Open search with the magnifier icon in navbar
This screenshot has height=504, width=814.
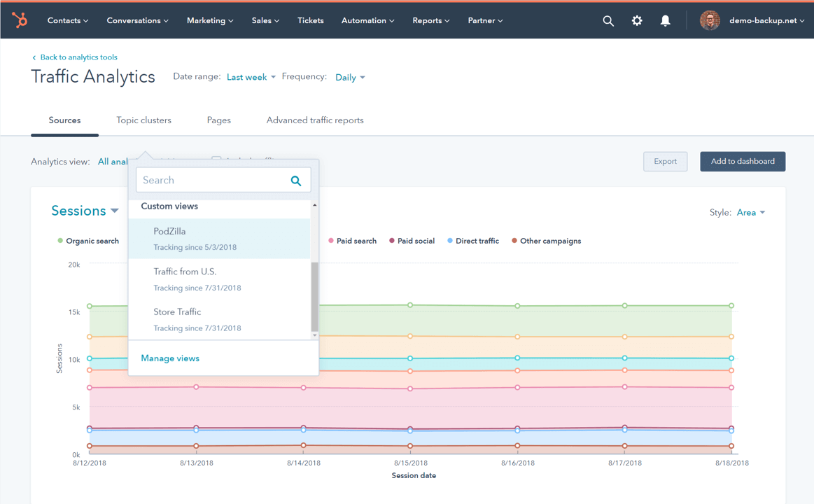coord(608,21)
